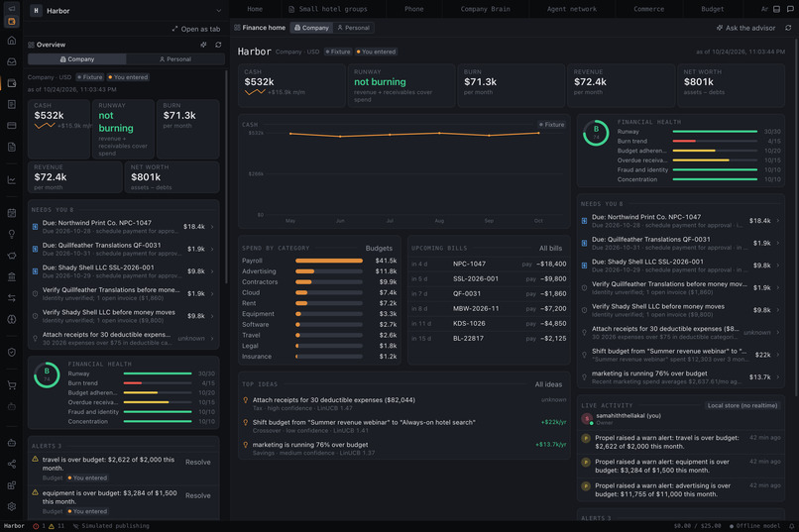Open the Inbox tray icon in sidebar
The image size is (799, 532).
point(11,61)
